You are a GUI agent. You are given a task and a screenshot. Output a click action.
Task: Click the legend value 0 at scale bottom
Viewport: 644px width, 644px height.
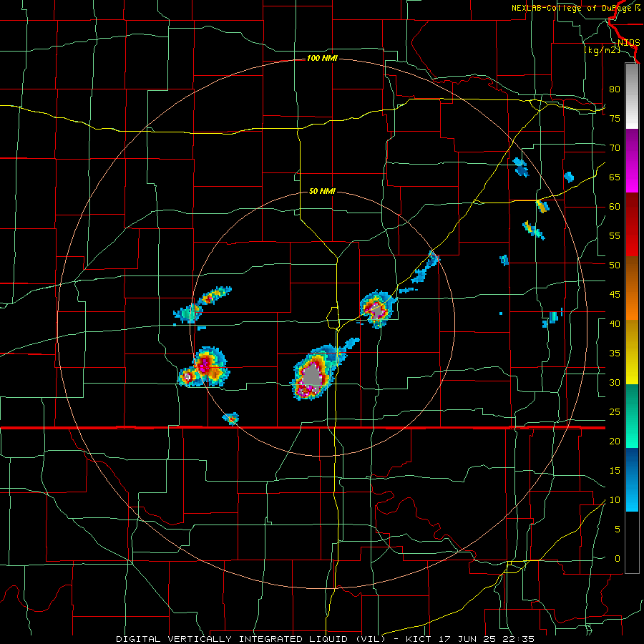[x=618, y=559]
